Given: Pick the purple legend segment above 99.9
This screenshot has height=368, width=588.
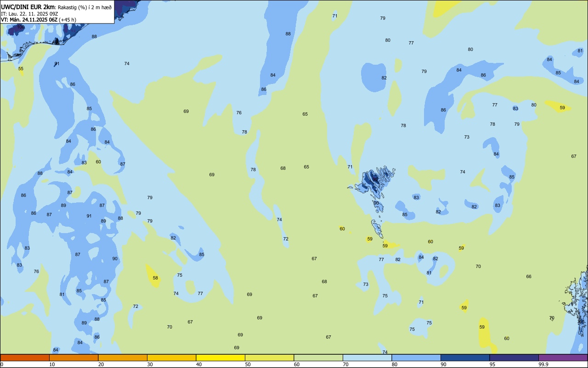Looking at the screenshot, I should click(563, 357).
